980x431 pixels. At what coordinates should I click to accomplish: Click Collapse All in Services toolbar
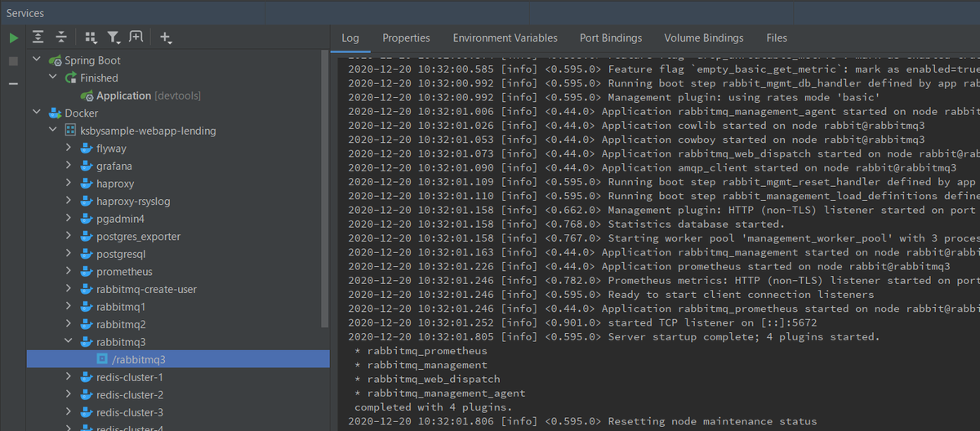point(60,38)
